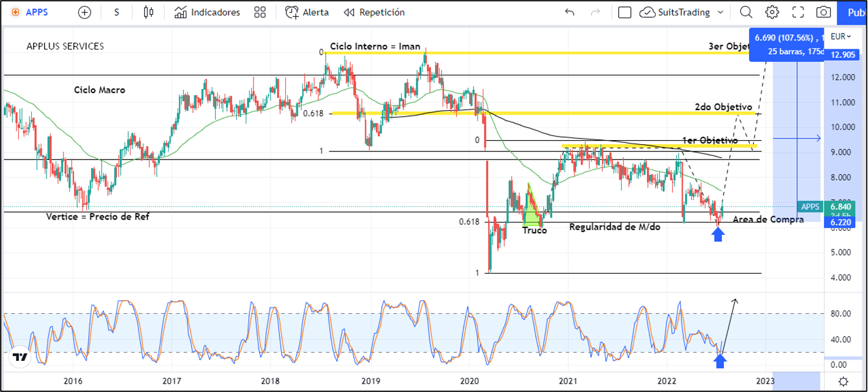Open chart settings gear in top toolbar
Screen dimensions: 868x392
[x=772, y=12]
